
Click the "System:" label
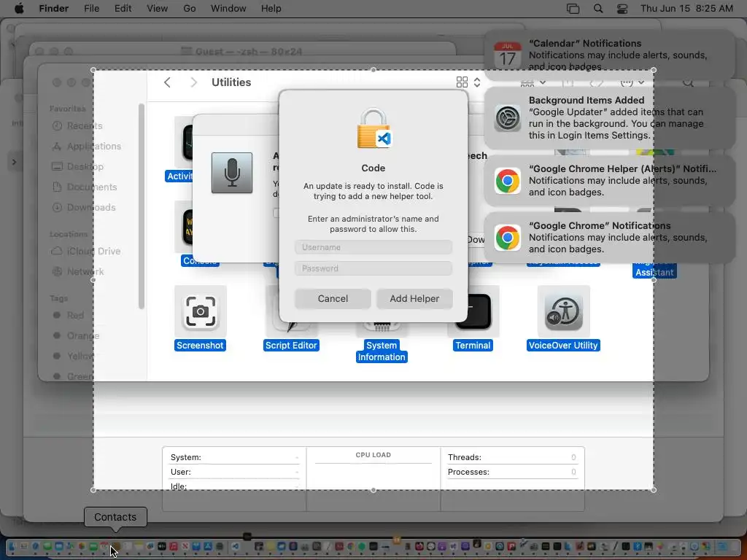click(x=186, y=457)
